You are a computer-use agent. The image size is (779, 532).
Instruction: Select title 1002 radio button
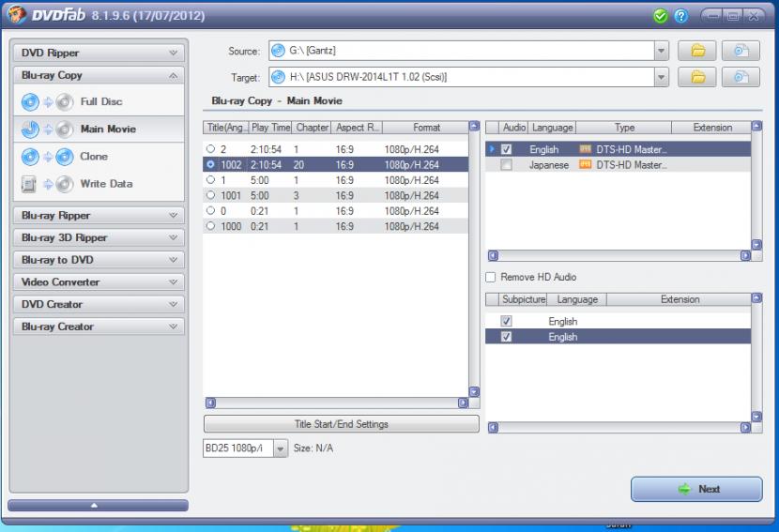pyautogui.click(x=210, y=164)
